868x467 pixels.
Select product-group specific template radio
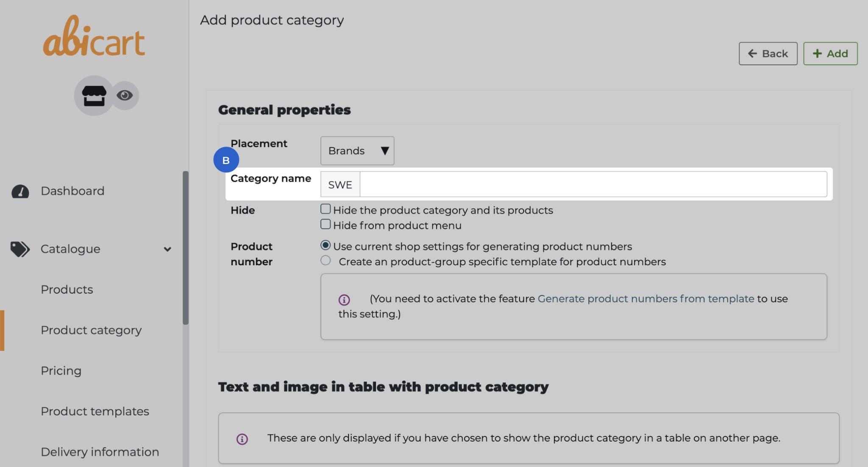pos(325,261)
